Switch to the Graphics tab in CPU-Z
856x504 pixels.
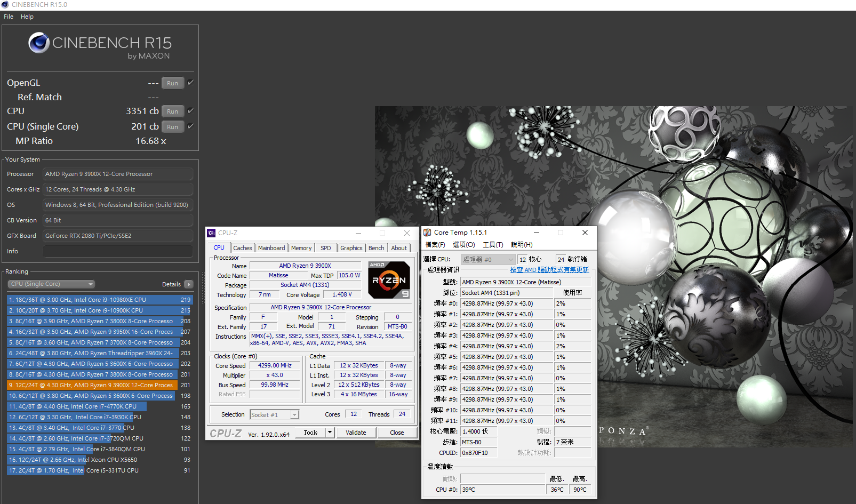click(x=351, y=248)
